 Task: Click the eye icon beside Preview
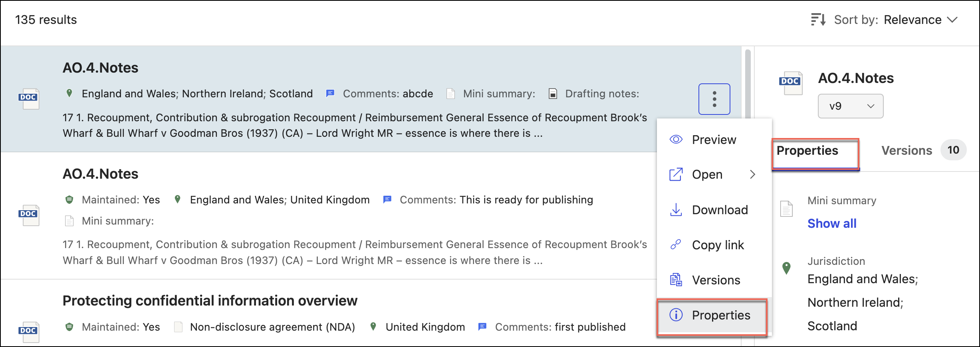tap(676, 140)
